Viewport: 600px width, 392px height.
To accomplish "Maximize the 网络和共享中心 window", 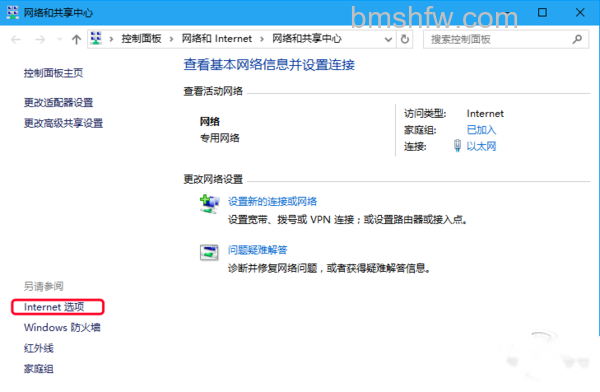I will [x=542, y=13].
